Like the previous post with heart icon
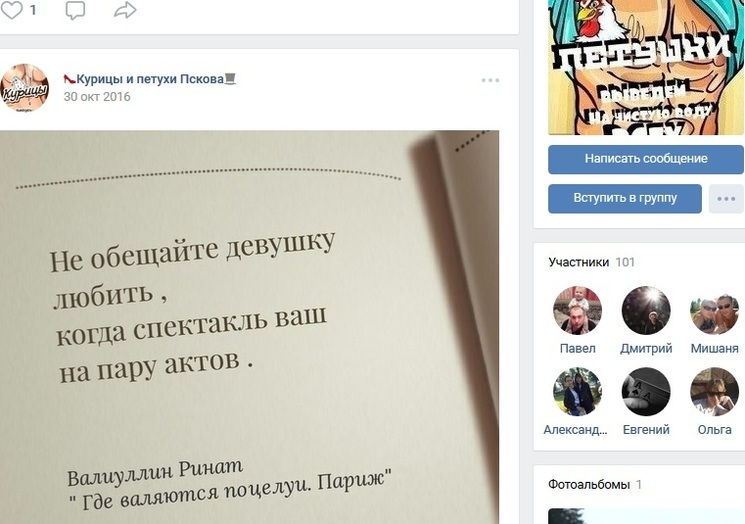745x524 pixels. [x=11, y=10]
